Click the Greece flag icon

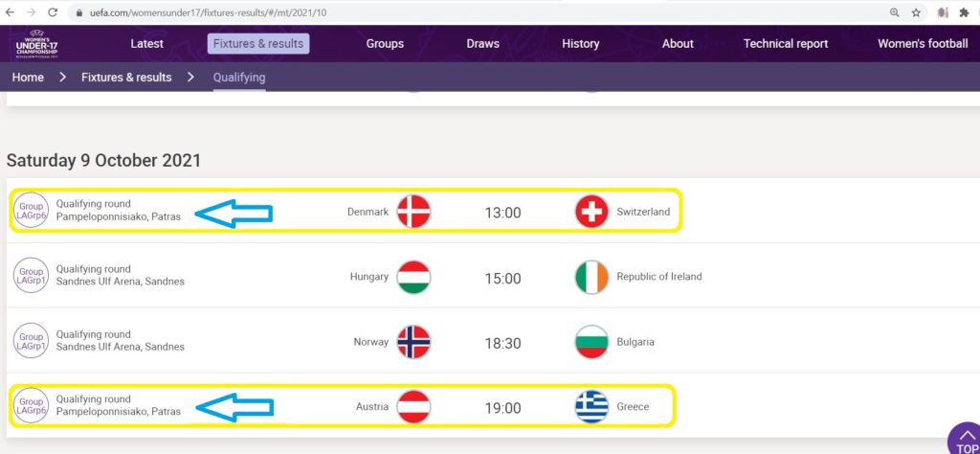591,406
